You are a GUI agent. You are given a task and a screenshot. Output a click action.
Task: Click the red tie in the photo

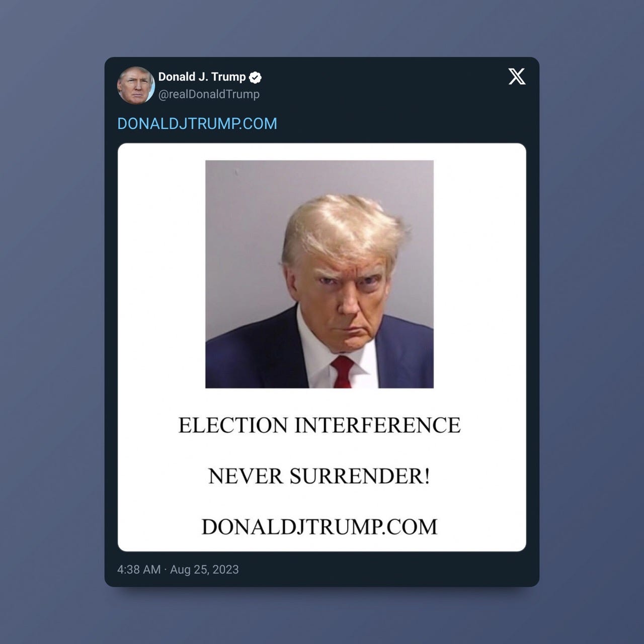[342, 371]
